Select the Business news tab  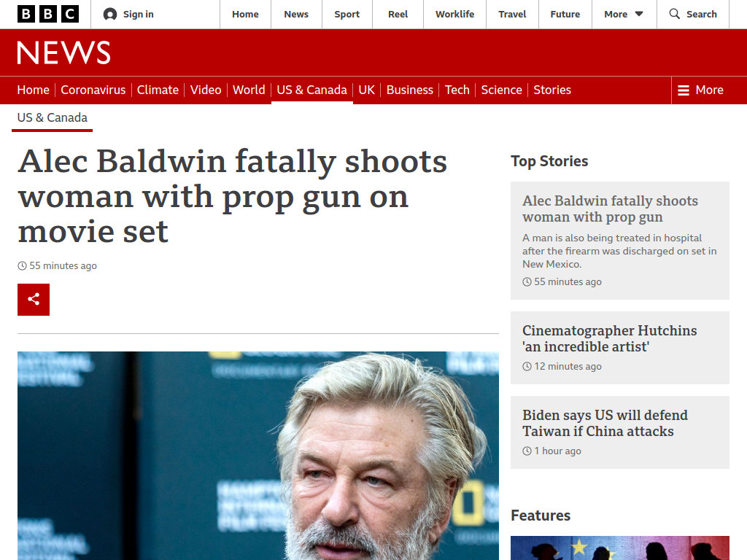410,90
